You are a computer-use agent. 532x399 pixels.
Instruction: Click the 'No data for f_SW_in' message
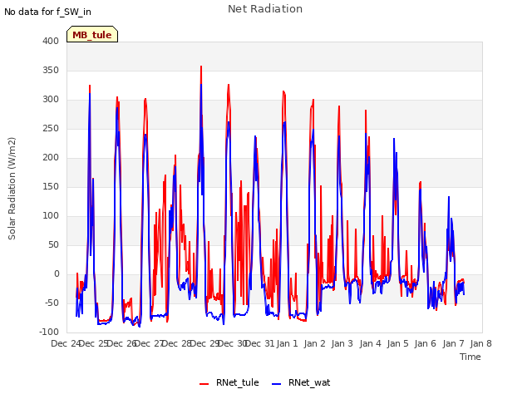point(47,12)
